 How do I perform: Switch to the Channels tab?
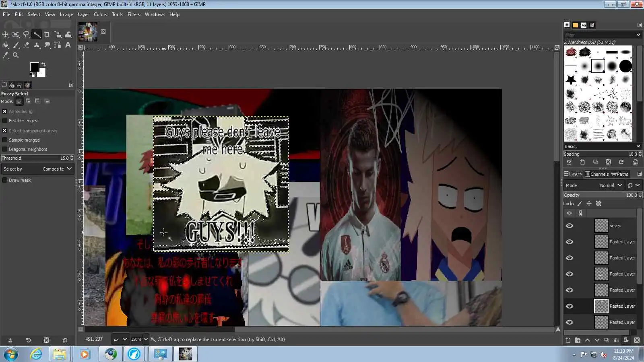point(597,174)
